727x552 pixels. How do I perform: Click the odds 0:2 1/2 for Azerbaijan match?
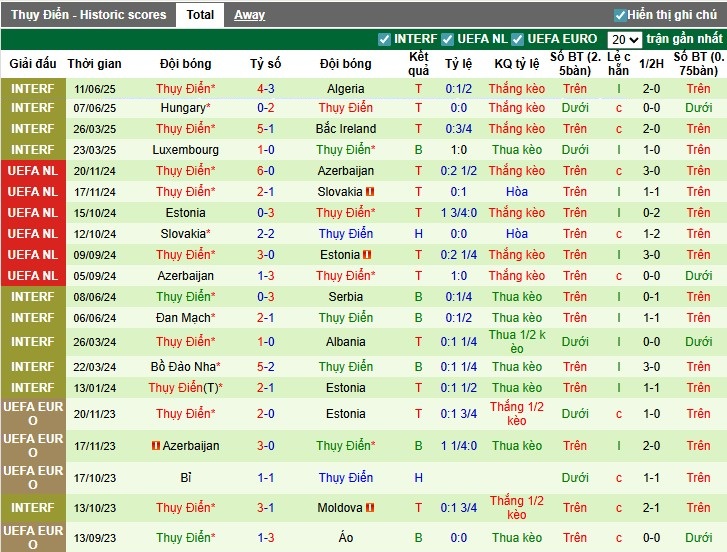(x=459, y=171)
